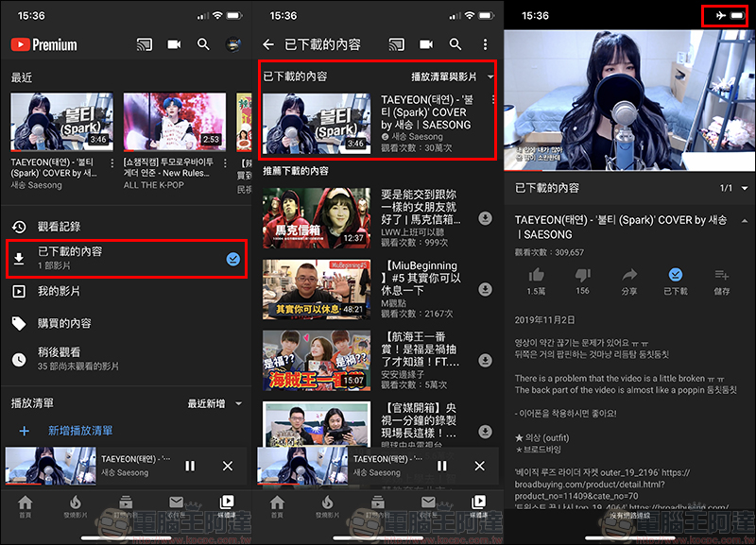Open 我的影片 entry

click(59, 291)
